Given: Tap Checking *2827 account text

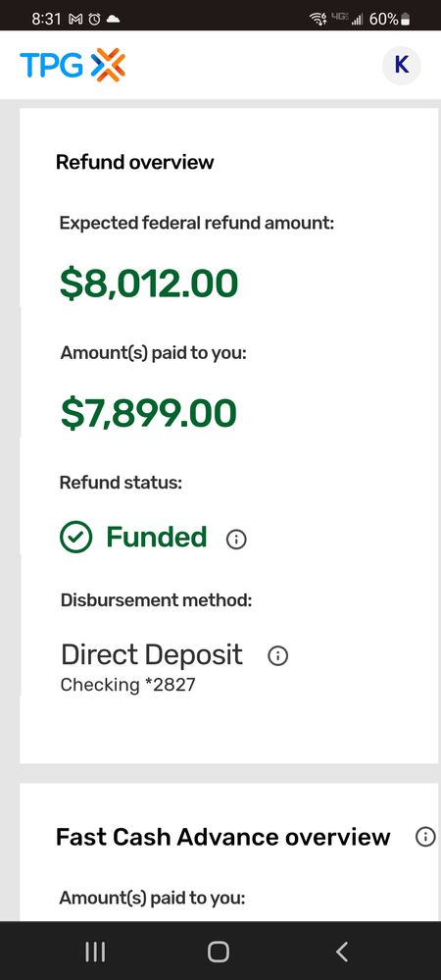Looking at the screenshot, I should pos(128,685).
